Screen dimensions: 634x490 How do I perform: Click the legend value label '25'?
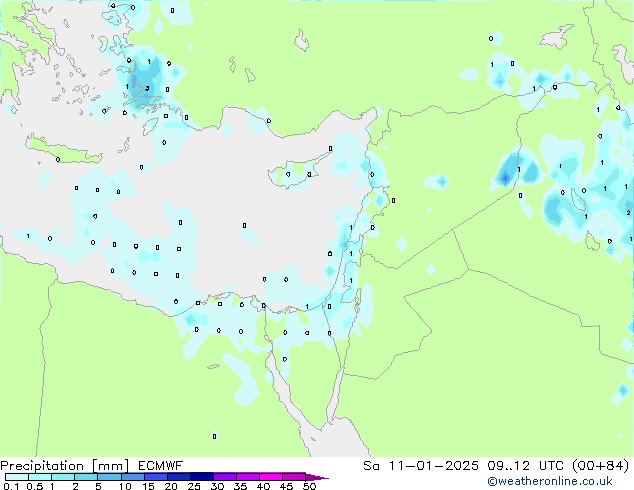194,486
